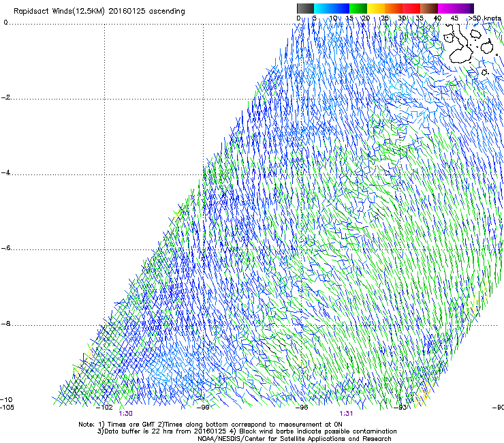Click the longitude "-102" axis label
The image size is (504, 443).
104,408
